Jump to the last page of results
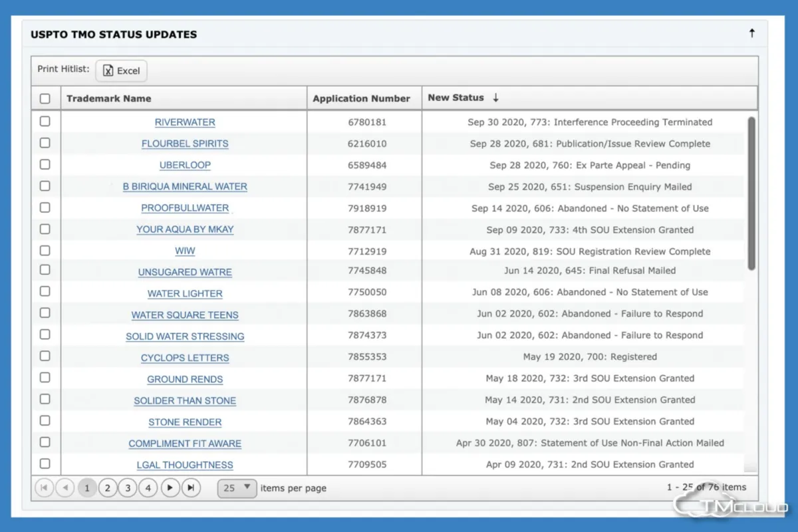This screenshot has width=798, height=532. coord(191,488)
